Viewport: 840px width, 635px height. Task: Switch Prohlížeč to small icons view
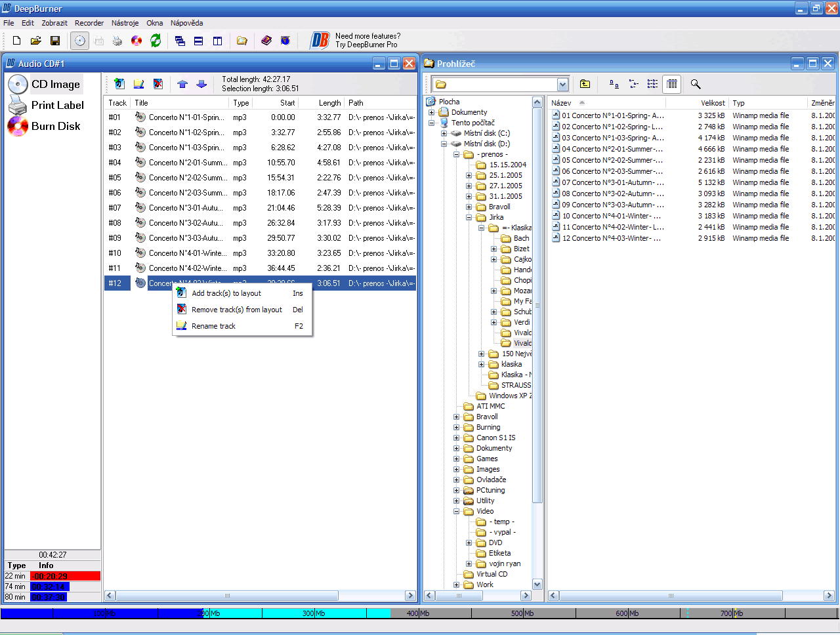pos(633,84)
